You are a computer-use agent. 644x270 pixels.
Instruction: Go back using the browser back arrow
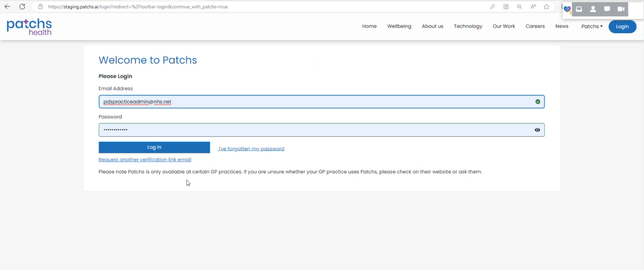[x=7, y=7]
